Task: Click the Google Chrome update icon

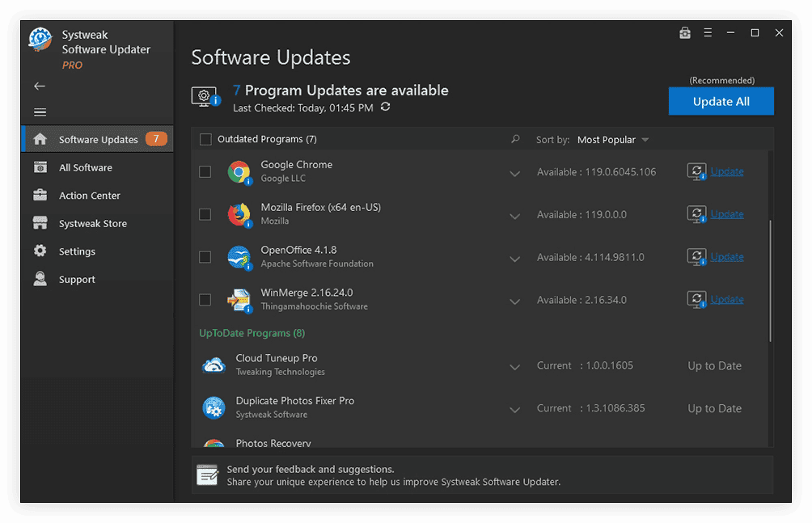Action: 696,171
